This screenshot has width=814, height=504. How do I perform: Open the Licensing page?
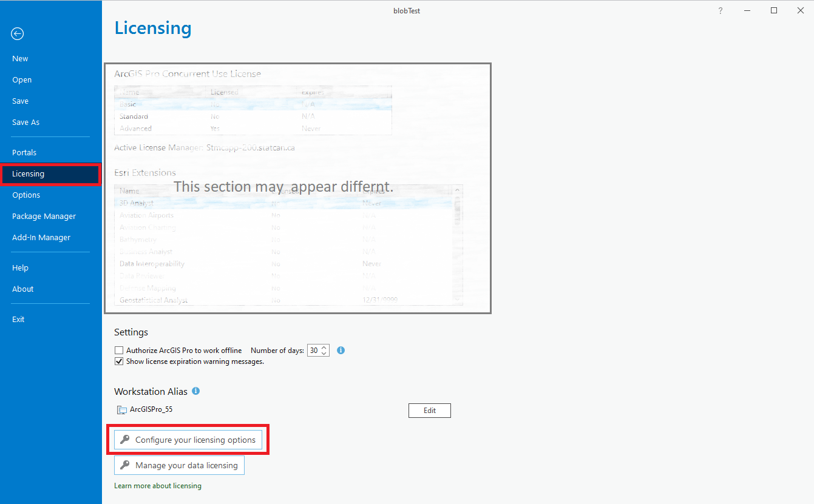[50, 174]
